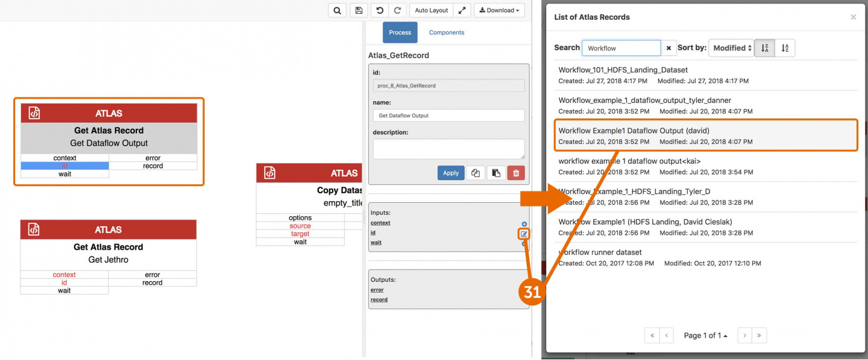Viewport: 868px width, 360px height.
Task: Click the context link under Inputs
Action: 380,223
